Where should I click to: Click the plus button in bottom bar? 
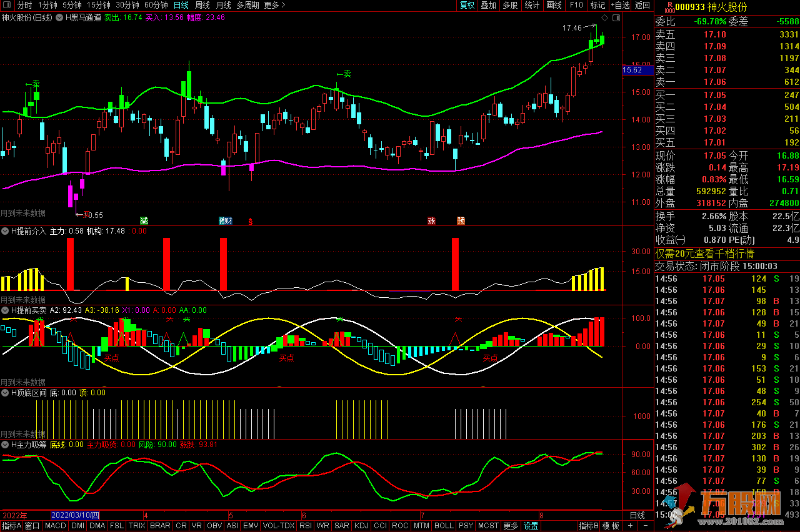pos(631,526)
